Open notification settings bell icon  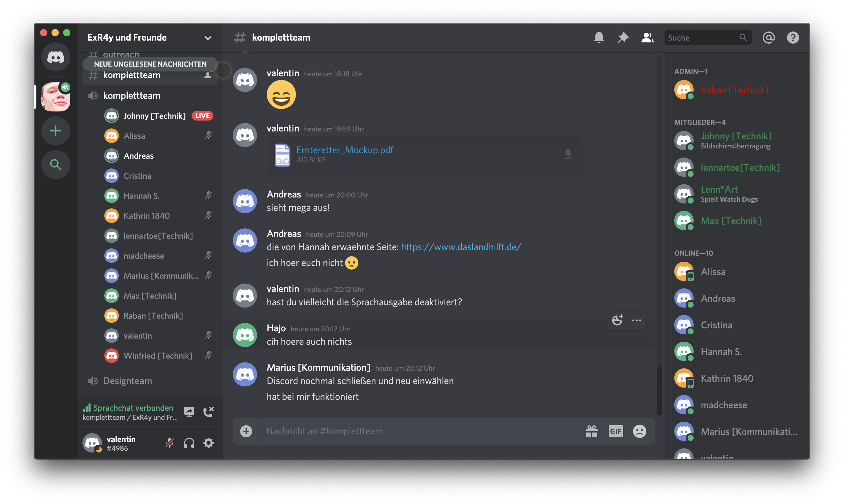599,37
